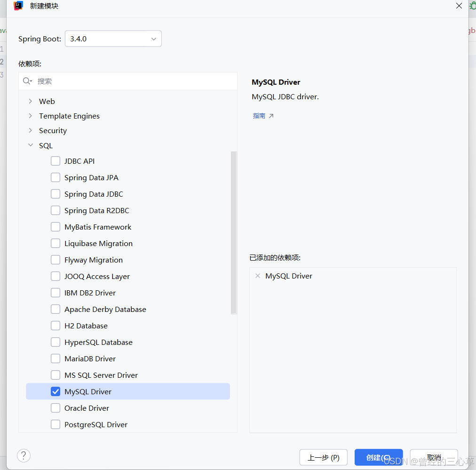Check the JDBC API checkbox
476x470 pixels.
point(56,161)
